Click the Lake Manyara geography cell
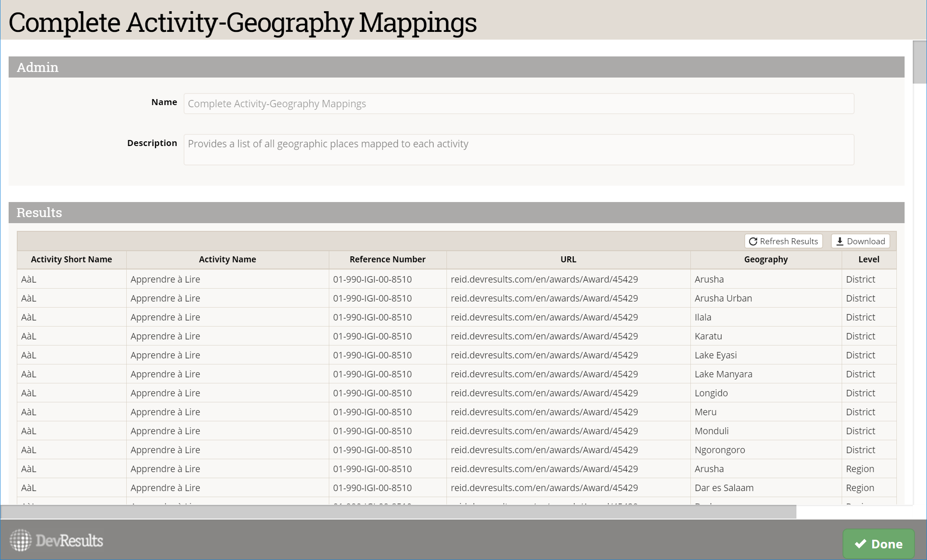The width and height of the screenshot is (927, 560). tap(723, 374)
